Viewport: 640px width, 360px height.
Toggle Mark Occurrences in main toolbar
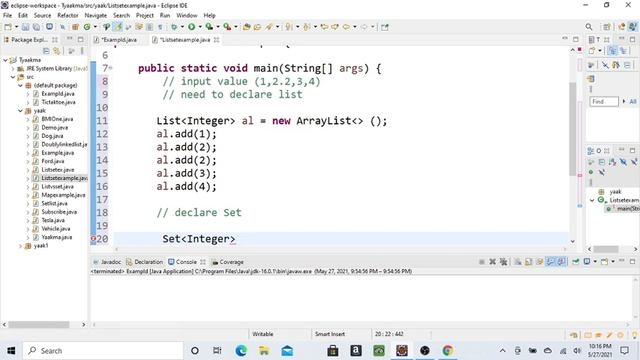pos(118,27)
